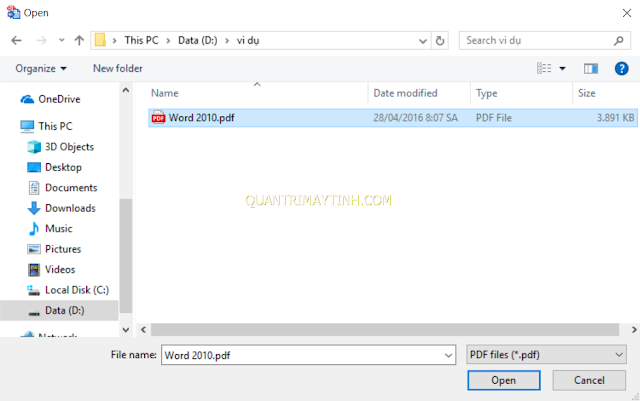Open Pictures folder
The height and width of the screenshot is (401, 640).
pos(63,249)
